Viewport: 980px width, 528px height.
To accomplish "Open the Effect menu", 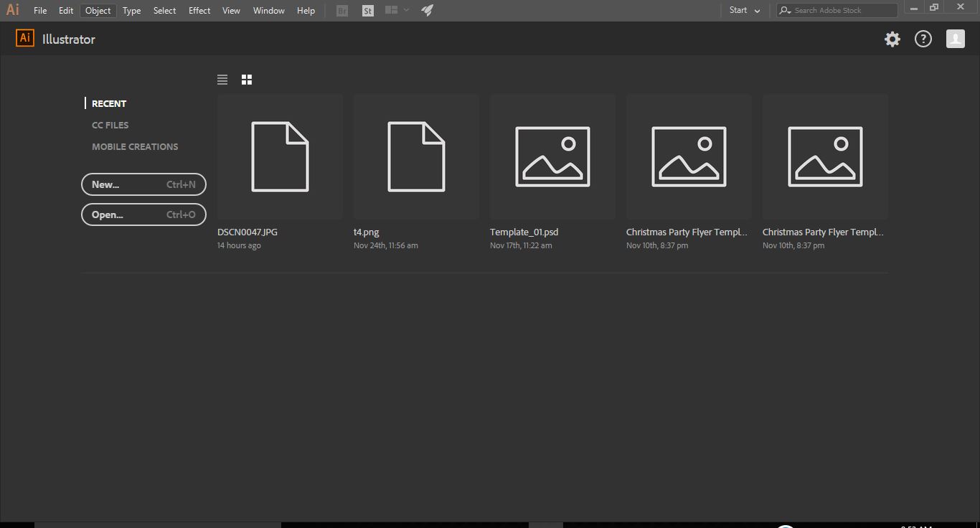I will 199,11.
